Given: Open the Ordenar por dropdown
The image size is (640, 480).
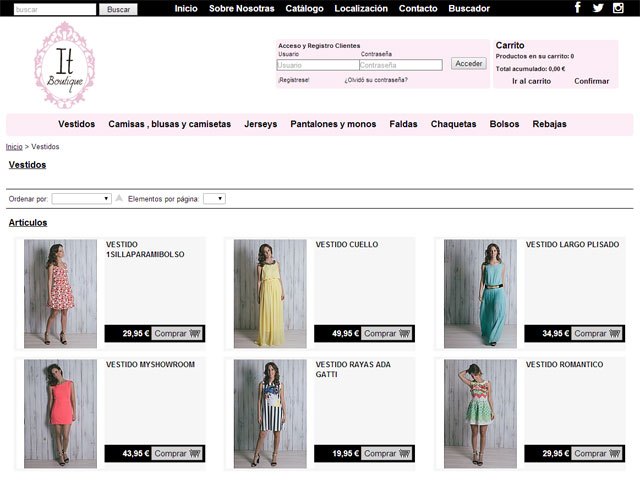Looking at the screenshot, I should point(81,199).
